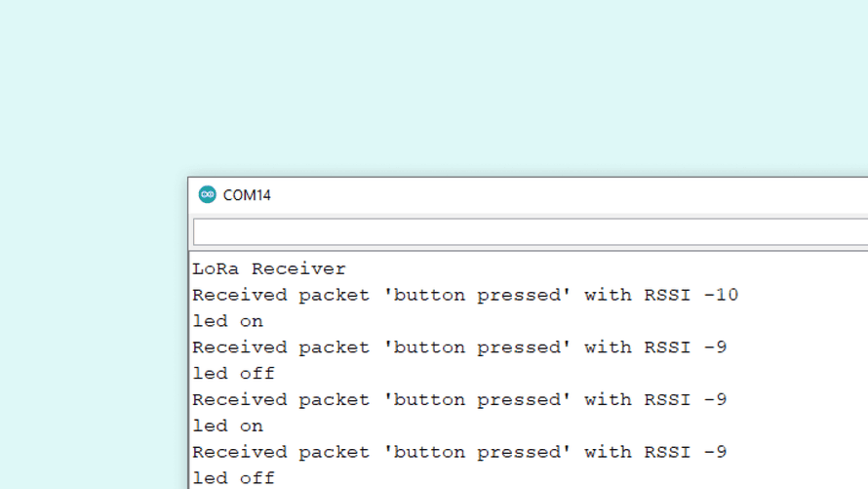Click the first "led on" output line
Viewport: 868px width, 489px height.
pos(227,321)
